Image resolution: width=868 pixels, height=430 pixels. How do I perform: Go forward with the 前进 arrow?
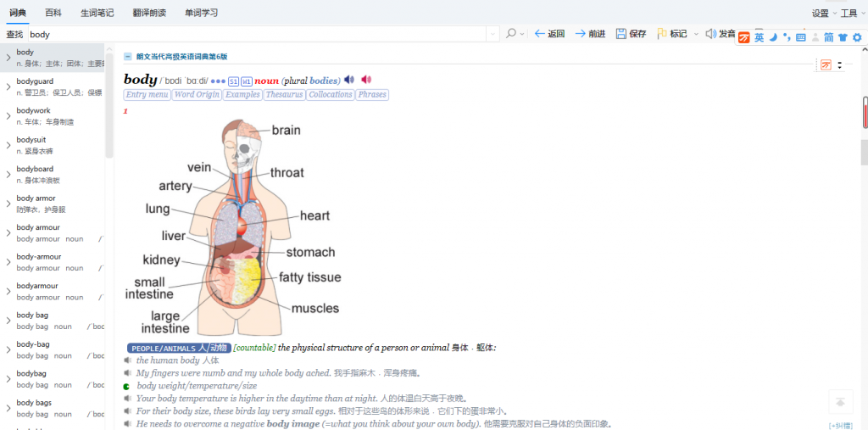coord(590,34)
